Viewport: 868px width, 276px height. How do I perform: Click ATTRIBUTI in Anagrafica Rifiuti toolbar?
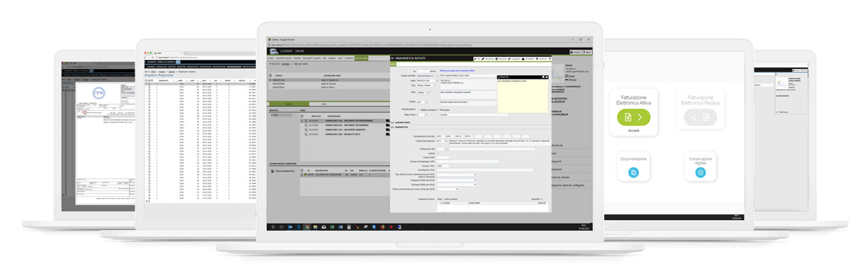(x=527, y=59)
